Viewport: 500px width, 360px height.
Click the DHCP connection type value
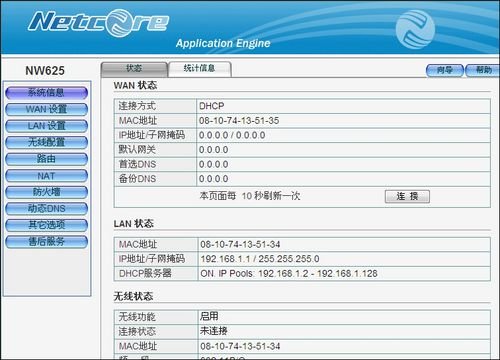click(211, 106)
